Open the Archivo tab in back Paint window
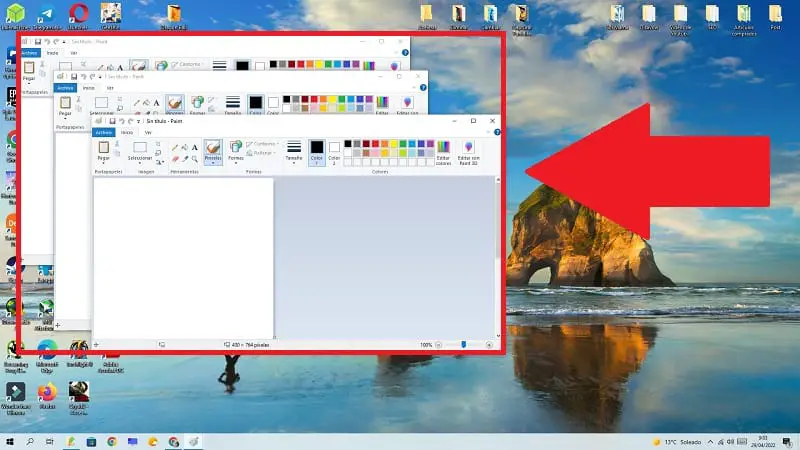 [29, 53]
